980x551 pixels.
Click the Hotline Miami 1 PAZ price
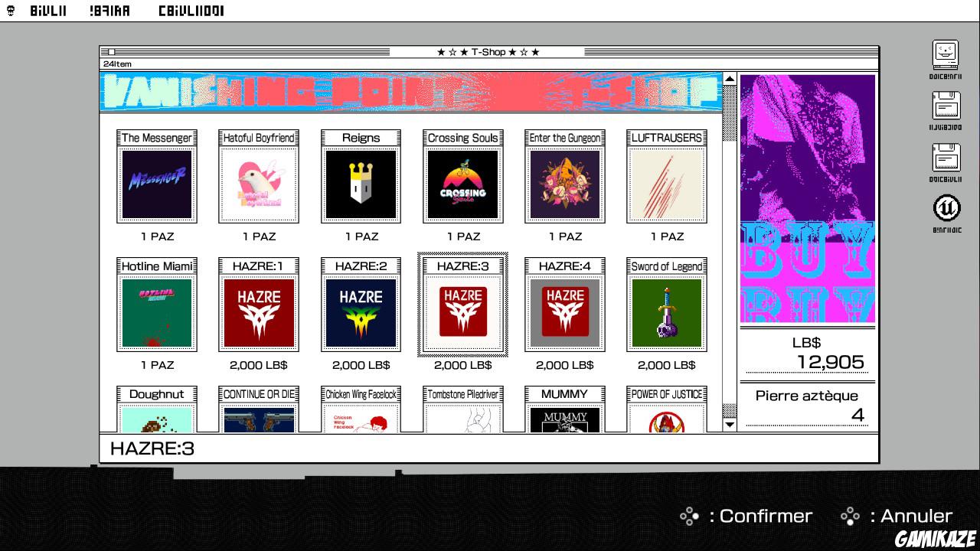pos(157,365)
